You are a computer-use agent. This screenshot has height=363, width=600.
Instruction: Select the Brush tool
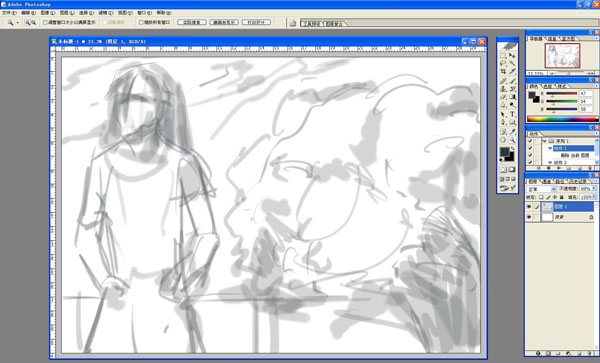[x=512, y=81]
